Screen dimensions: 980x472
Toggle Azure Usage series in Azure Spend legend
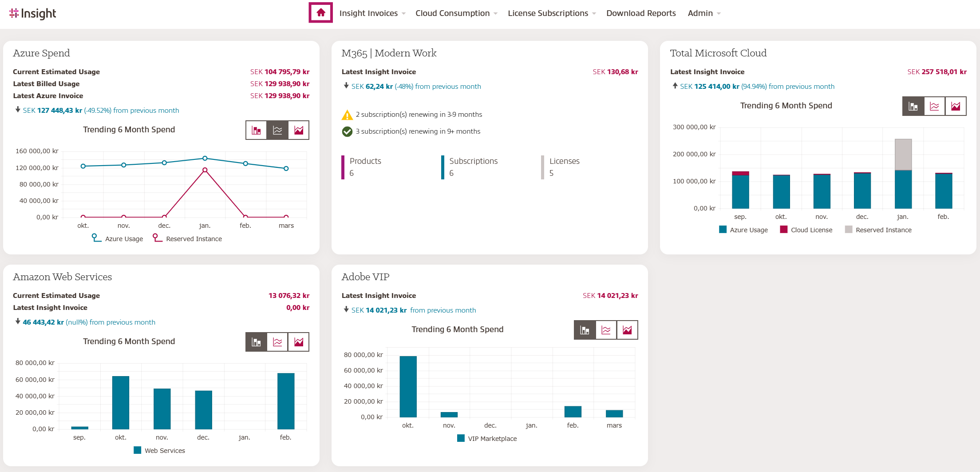tap(118, 239)
